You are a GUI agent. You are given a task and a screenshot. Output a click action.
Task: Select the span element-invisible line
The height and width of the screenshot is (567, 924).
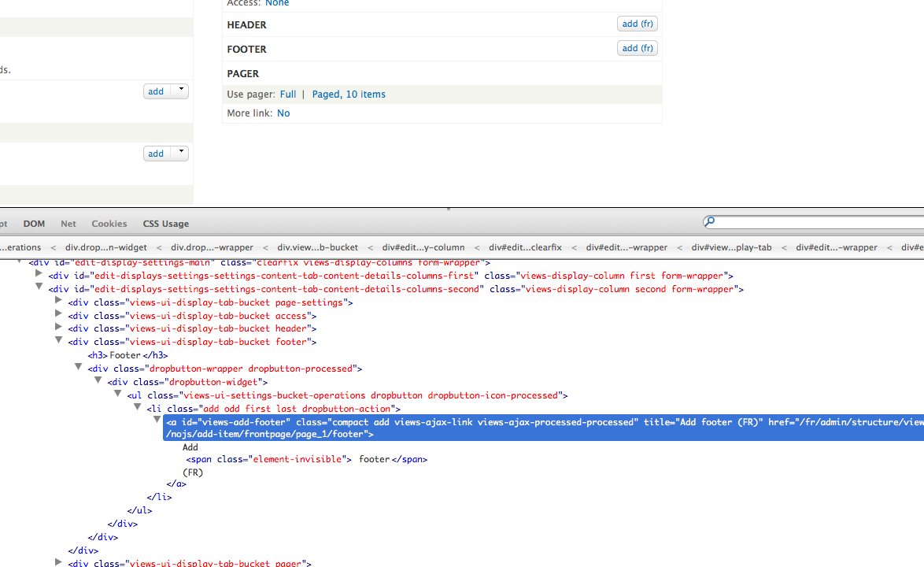306,459
